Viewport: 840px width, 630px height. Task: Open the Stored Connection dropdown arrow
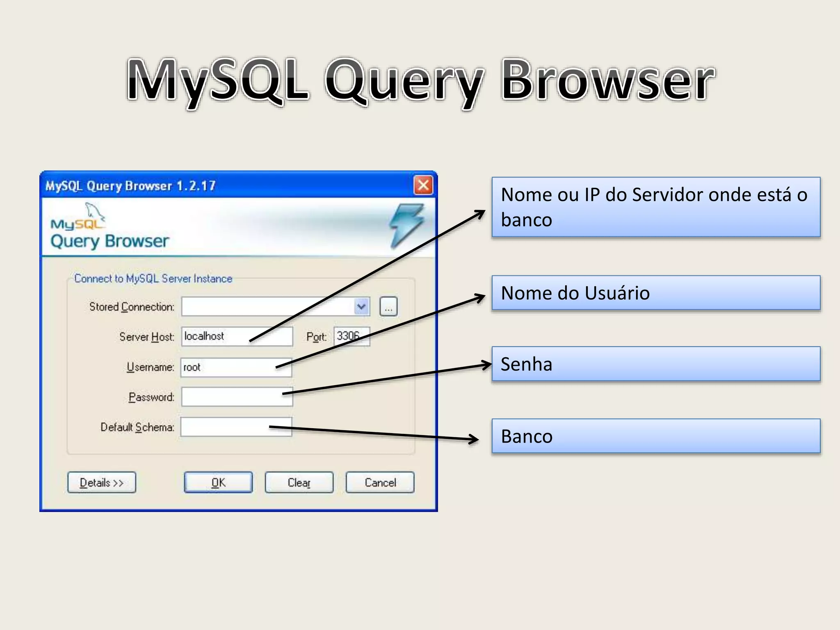(361, 307)
